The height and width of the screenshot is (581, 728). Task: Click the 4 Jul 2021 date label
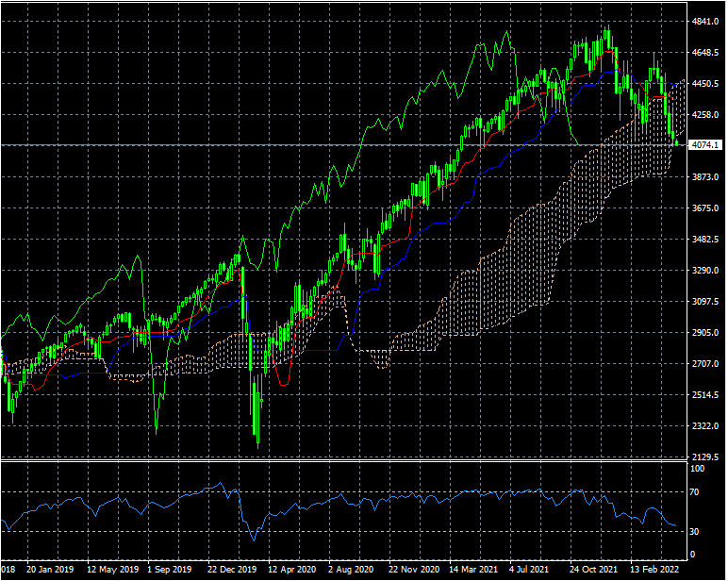[528, 570]
